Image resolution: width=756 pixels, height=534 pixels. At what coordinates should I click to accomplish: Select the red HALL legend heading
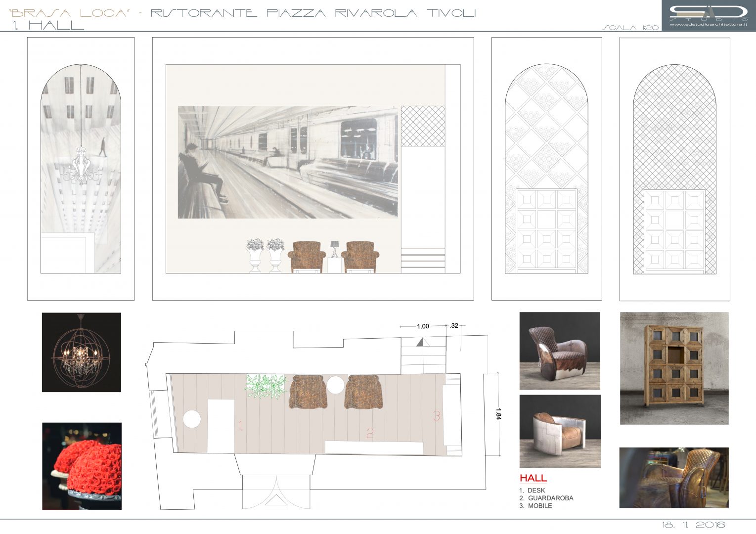click(533, 478)
